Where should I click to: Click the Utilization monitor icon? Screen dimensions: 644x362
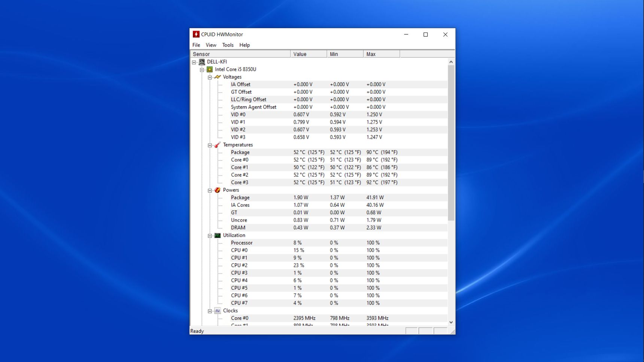(218, 235)
